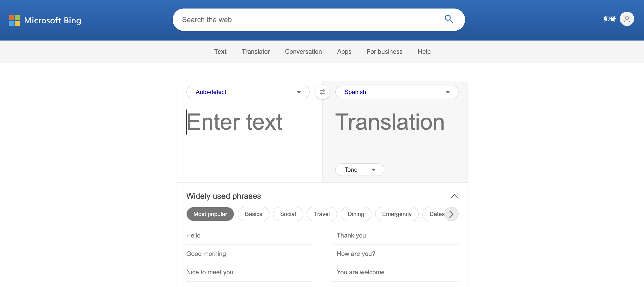Screen dimensions: 644x287
Task: Open the Spanish target language dropdown
Action: [x=397, y=92]
